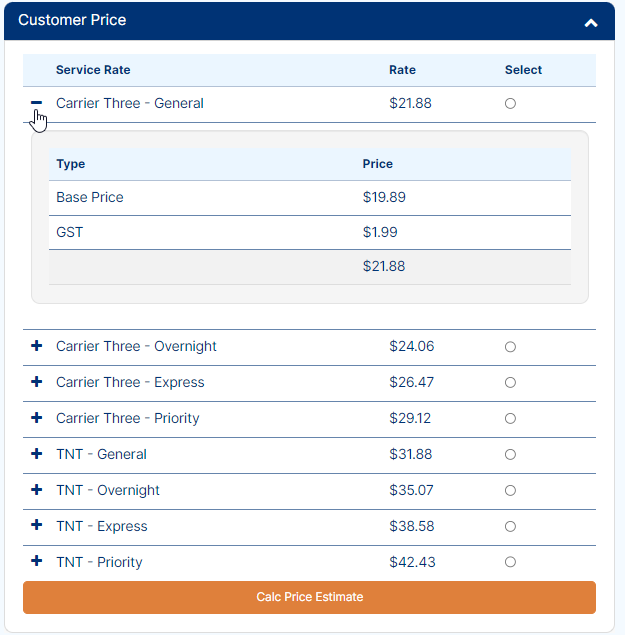Click the Calc Price Estimate button
This screenshot has width=625, height=635.
pyautogui.click(x=309, y=597)
